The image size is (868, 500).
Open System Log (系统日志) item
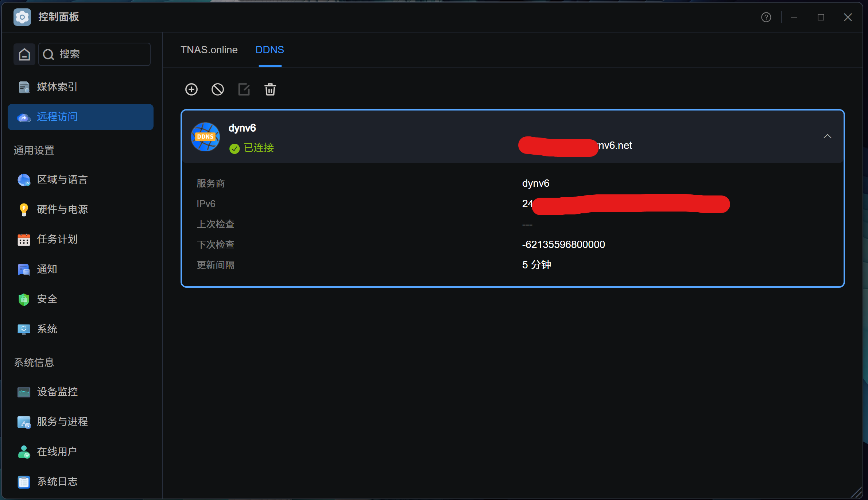point(57,481)
